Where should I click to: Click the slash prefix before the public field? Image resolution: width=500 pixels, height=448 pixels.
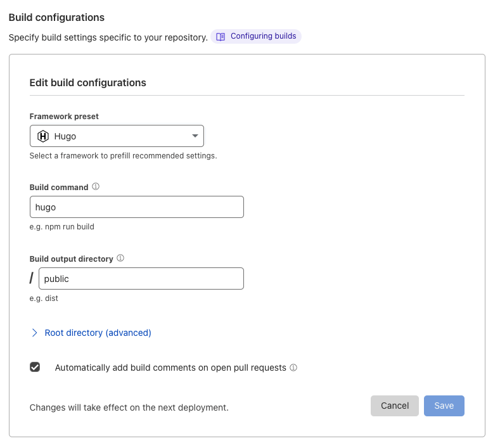(32, 279)
